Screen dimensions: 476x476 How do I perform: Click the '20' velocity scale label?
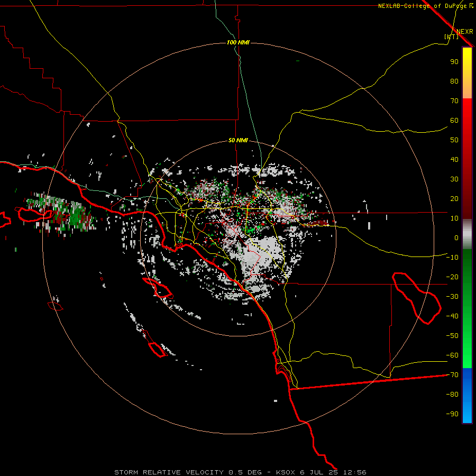pos(454,198)
